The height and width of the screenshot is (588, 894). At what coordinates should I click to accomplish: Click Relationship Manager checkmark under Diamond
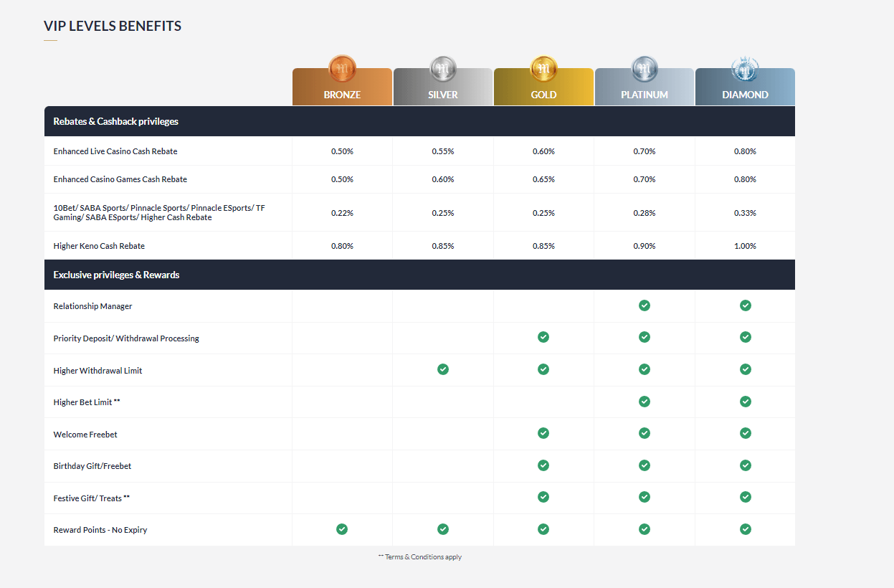pyautogui.click(x=746, y=305)
